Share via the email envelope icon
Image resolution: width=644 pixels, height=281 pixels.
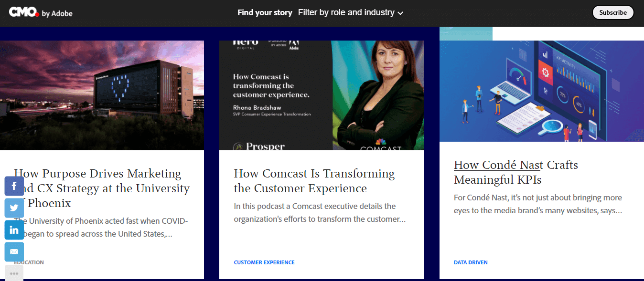pyautogui.click(x=14, y=251)
